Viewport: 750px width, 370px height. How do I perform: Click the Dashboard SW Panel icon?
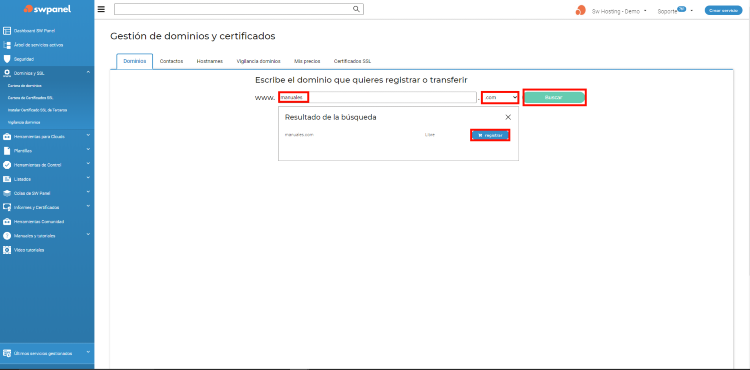(7, 31)
